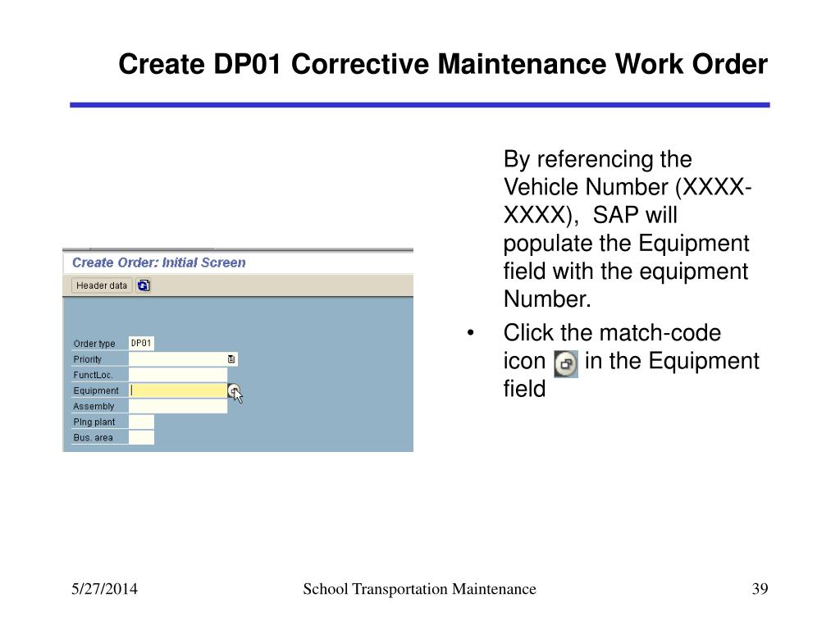This screenshot has height=630, width=840.
Task: Open the Priority dropdown list icon
Action: [231, 359]
